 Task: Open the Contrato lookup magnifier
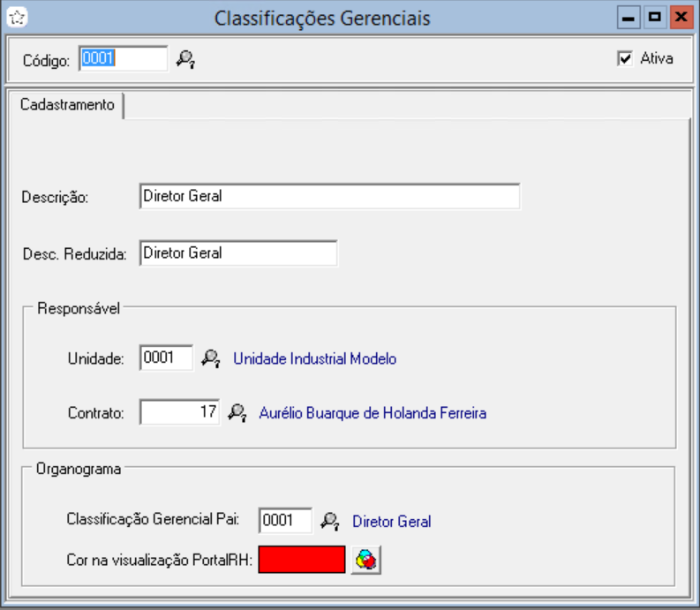click(237, 412)
